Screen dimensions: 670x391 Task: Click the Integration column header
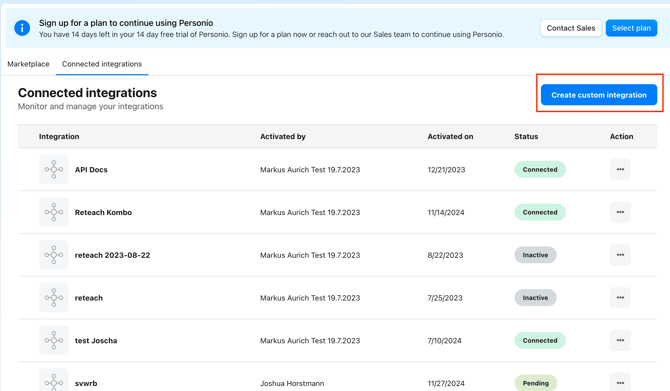click(x=59, y=136)
